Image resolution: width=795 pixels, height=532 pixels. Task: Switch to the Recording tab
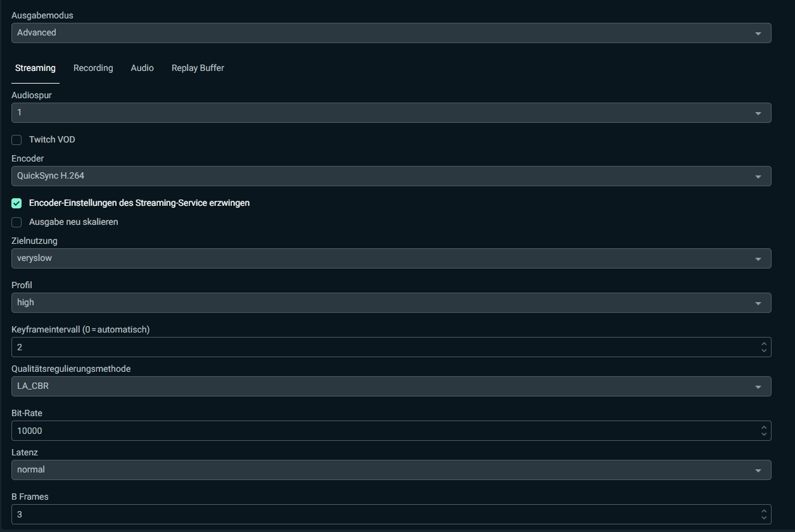pos(93,68)
